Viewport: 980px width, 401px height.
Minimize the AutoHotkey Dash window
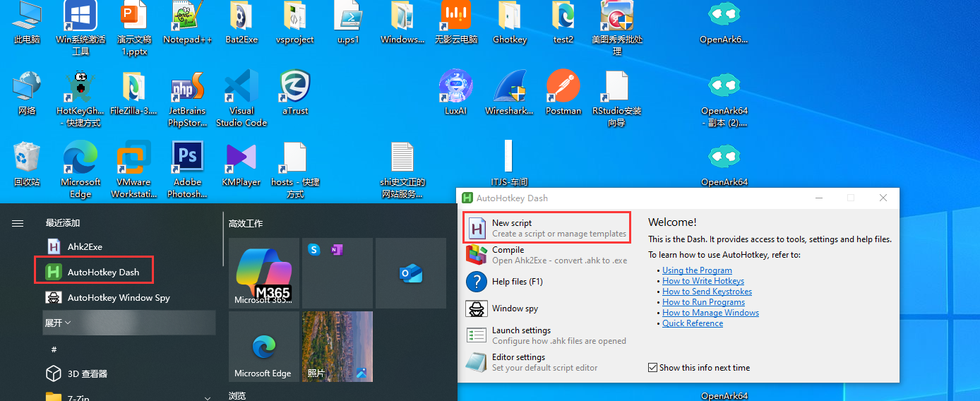[x=818, y=198]
